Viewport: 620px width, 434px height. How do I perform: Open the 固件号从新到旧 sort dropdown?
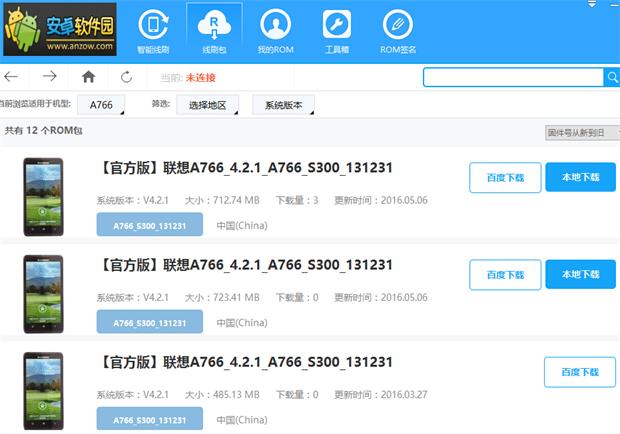pyautogui.click(x=582, y=132)
